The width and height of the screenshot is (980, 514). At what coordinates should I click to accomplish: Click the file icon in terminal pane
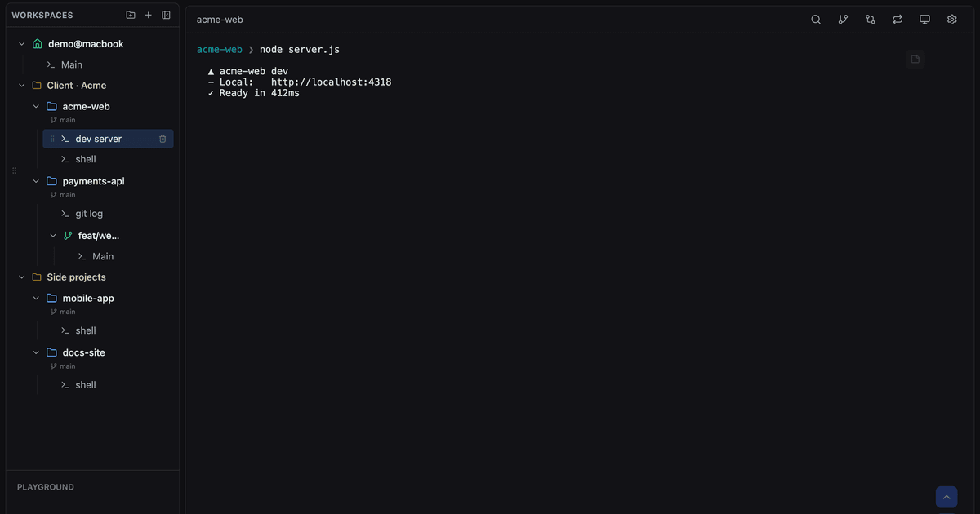915,59
